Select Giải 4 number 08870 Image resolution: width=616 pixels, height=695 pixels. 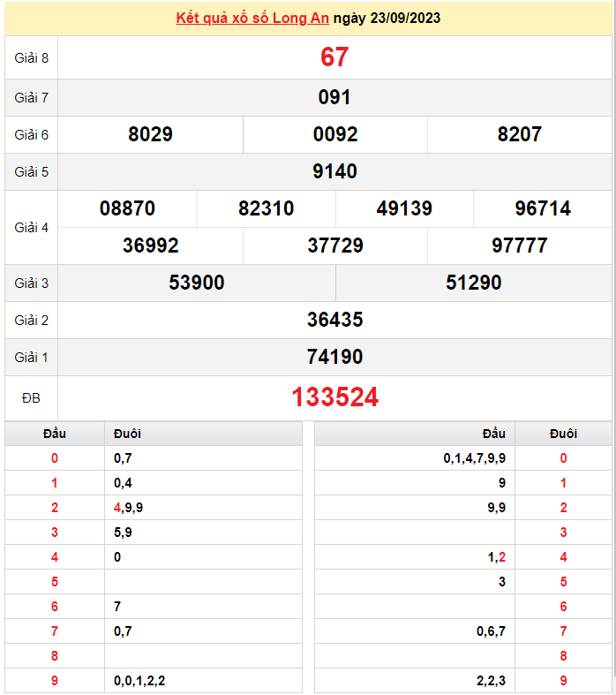point(127,208)
